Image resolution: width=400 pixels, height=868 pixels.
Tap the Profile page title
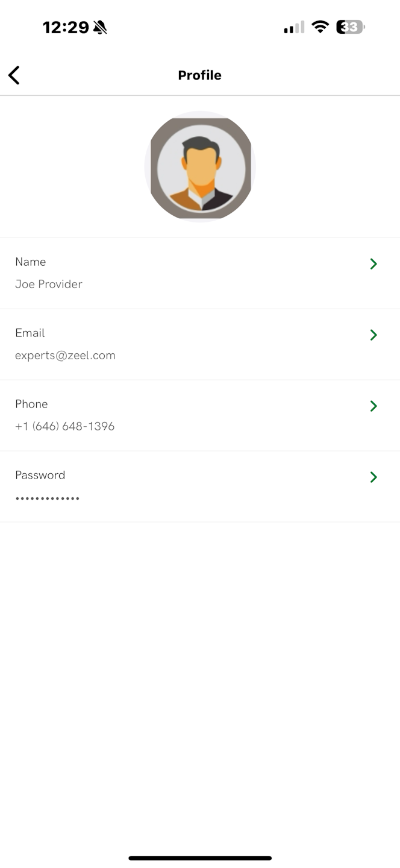click(x=200, y=75)
